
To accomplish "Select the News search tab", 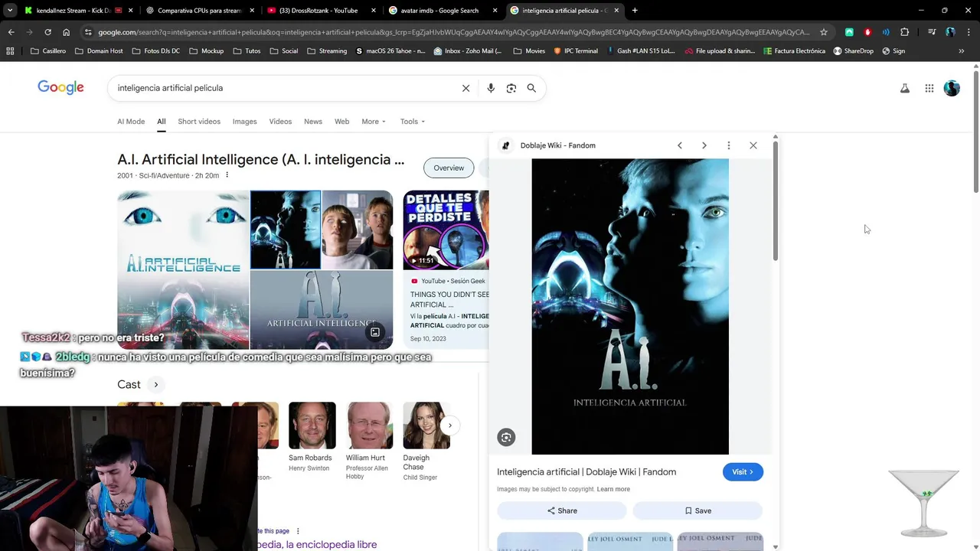I will pyautogui.click(x=313, y=122).
